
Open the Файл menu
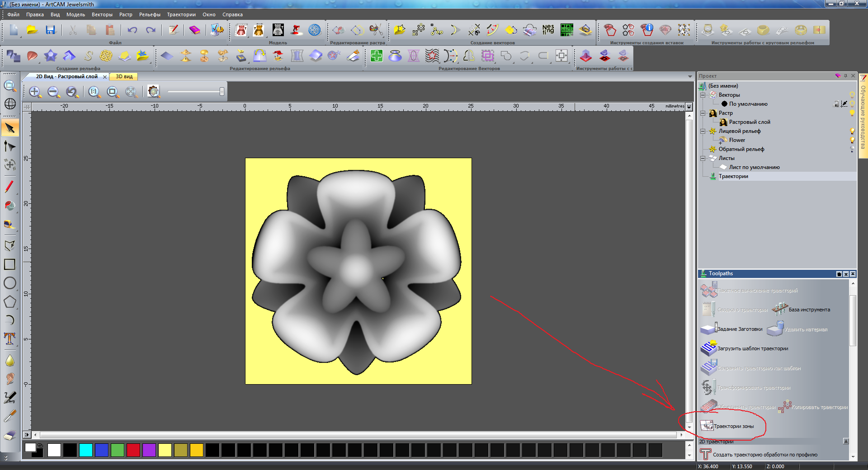14,14
